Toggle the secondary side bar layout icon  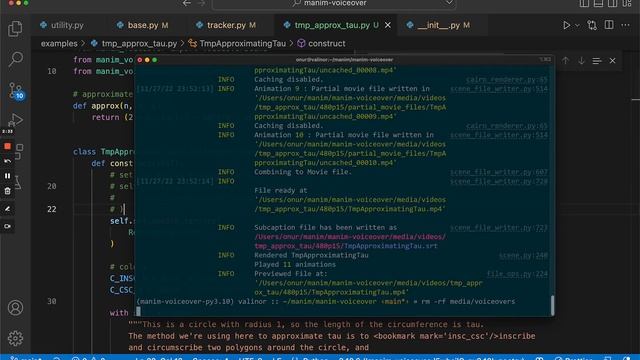612,3
